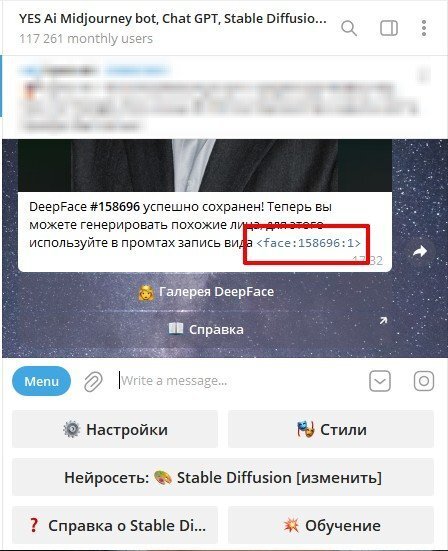Open Настройки keyboard button
Image resolution: width=448 pixels, height=551 pixels.
click(115, 429)
